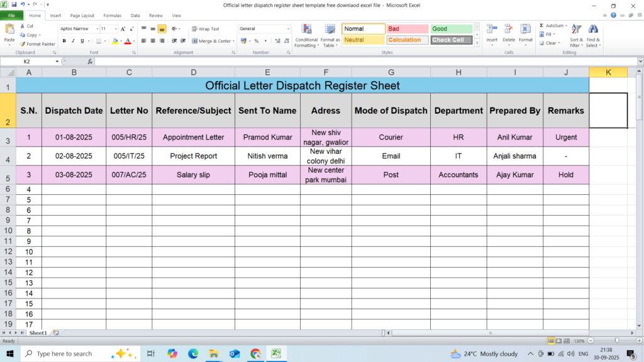Toggle Italic text formatting
644x362 pixels.
pos(74,41)
